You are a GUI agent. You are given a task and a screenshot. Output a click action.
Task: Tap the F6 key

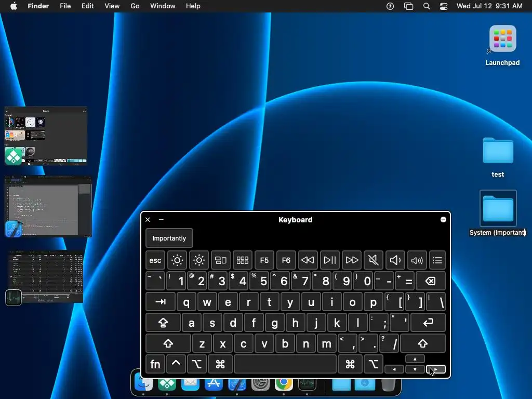tap(286, 260)
